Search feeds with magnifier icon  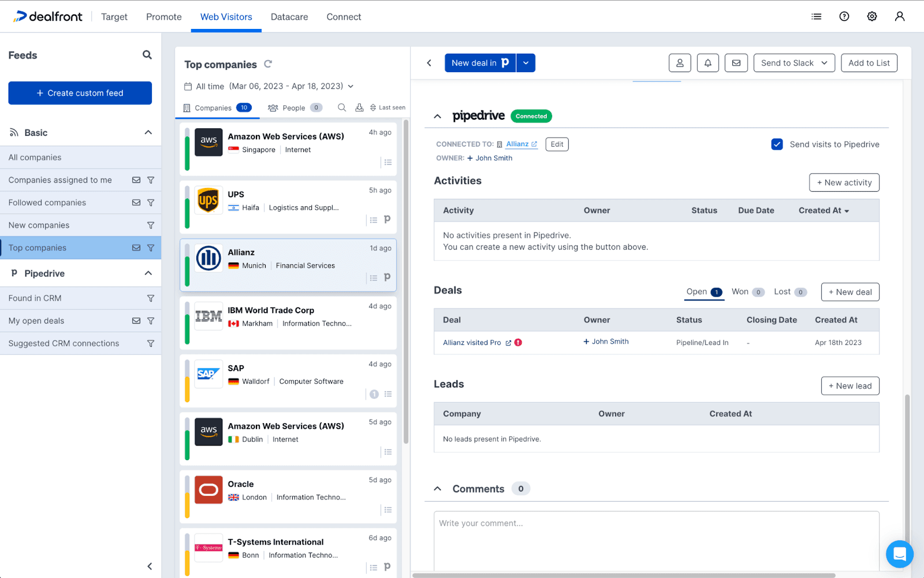click(x=147, y=55)
